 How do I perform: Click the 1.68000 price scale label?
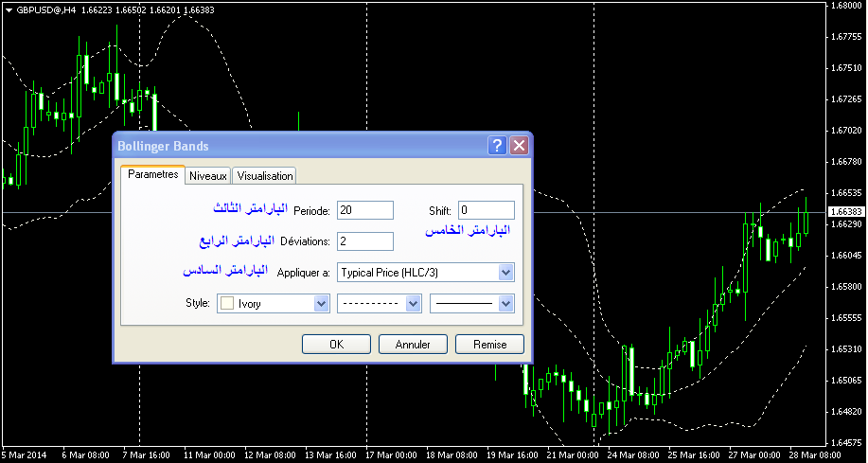[847, 6]
